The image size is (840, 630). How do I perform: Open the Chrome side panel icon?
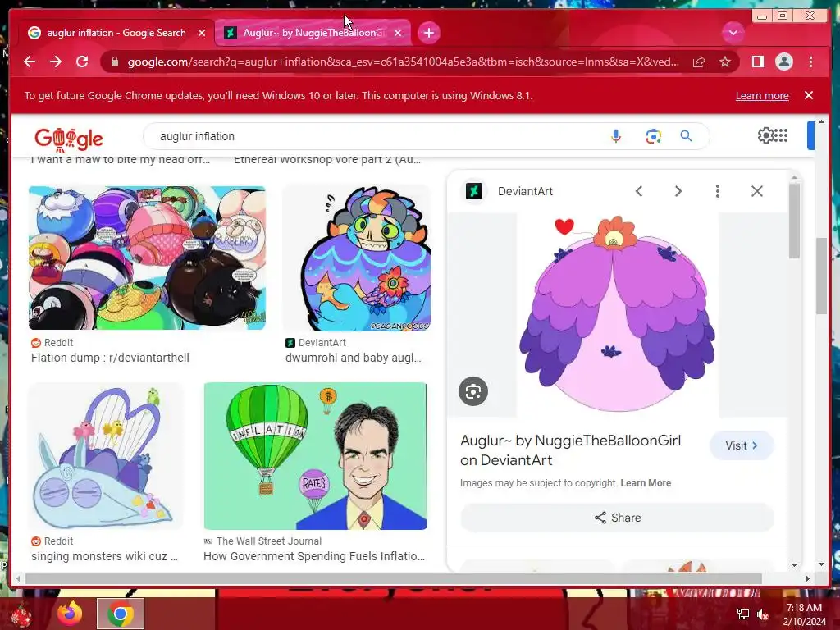tap(757, 62)
